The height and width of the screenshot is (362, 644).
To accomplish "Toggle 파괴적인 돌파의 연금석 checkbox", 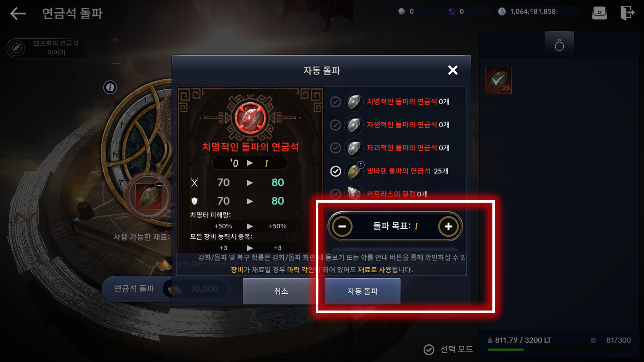I will point(335,148).
